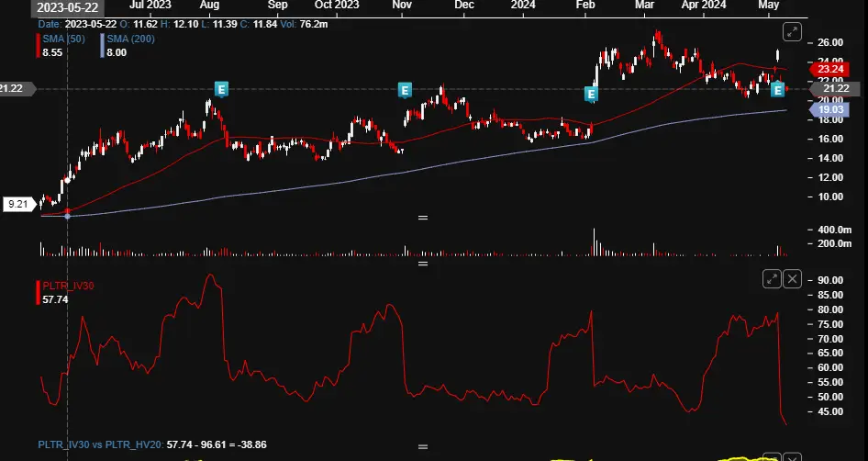Click the 'PLTR_IV30 vs PLTR_HV20' comparison label
868x461 pixels.
[x=100, y=445]
